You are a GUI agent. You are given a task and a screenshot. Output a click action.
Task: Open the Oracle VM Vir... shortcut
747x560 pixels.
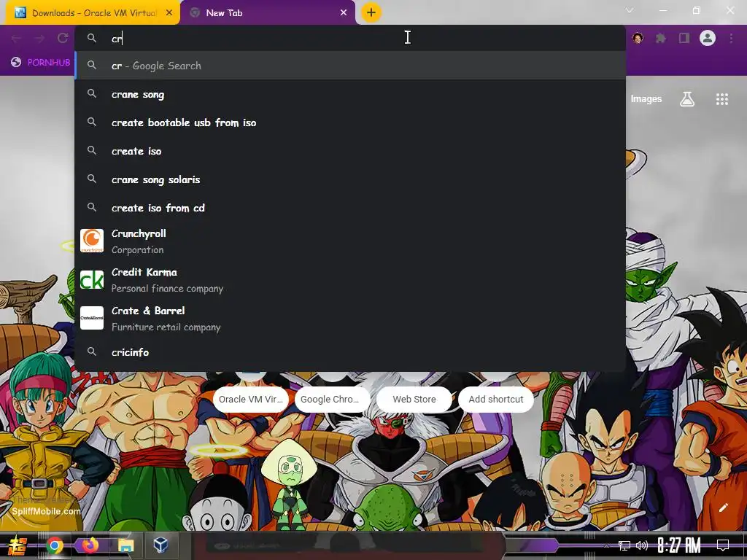click(x=251, y=399)
